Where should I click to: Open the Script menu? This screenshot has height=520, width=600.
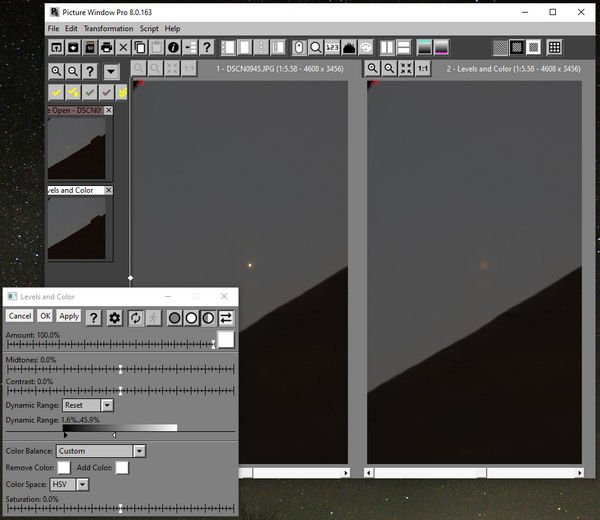[148, 29]
